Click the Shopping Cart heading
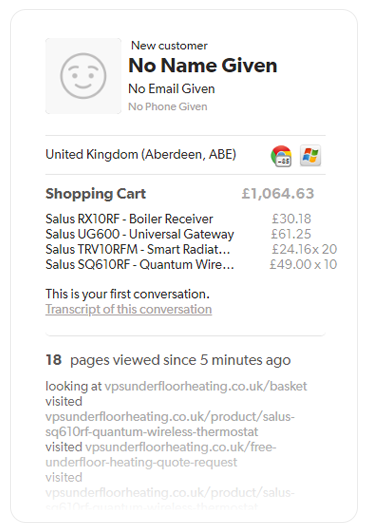The width and height of the screenshot is (370, 530). (96, 194)
